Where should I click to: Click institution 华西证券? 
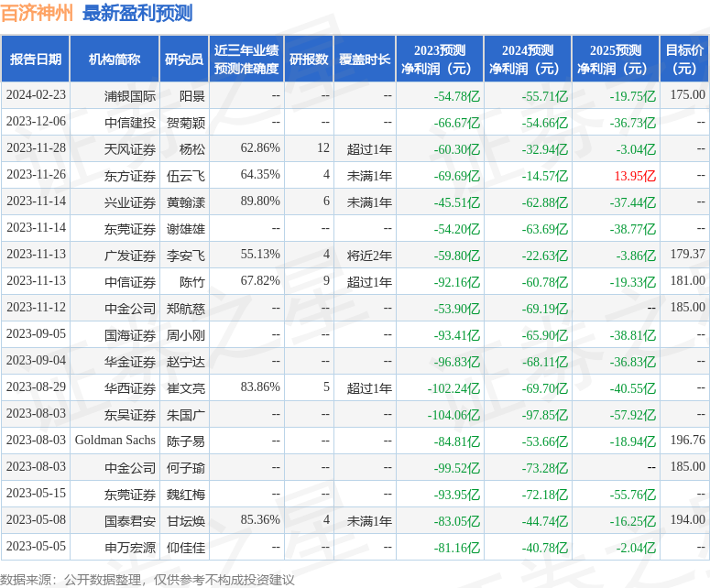[x=130, y=388]
